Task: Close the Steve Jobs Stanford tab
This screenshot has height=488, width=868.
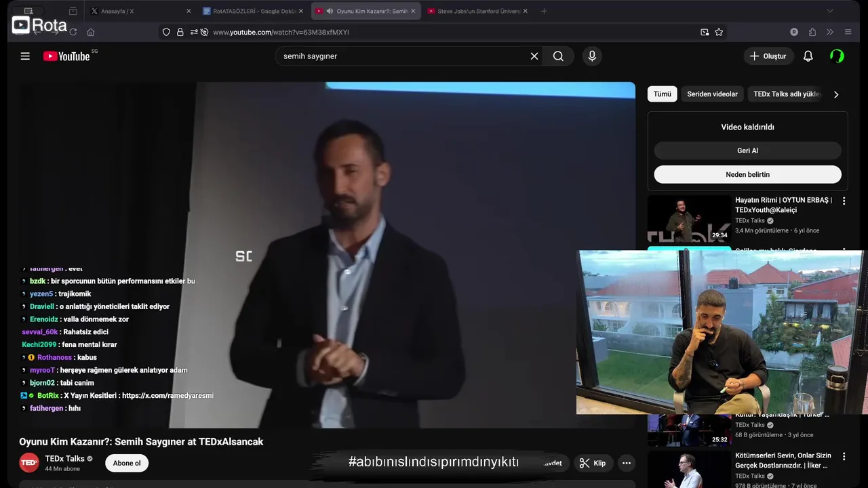Action: pyautogui.click(x=525, y=11)
